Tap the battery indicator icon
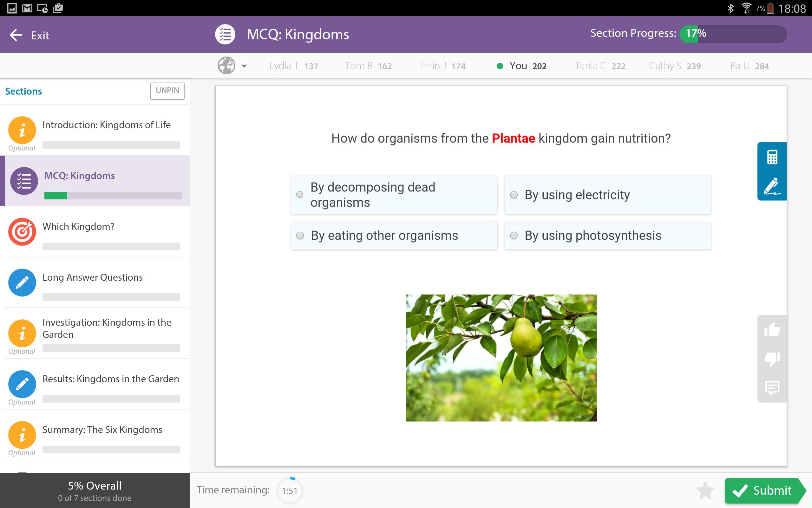Viewport: 812px width, 508px height. pos(770,8)
